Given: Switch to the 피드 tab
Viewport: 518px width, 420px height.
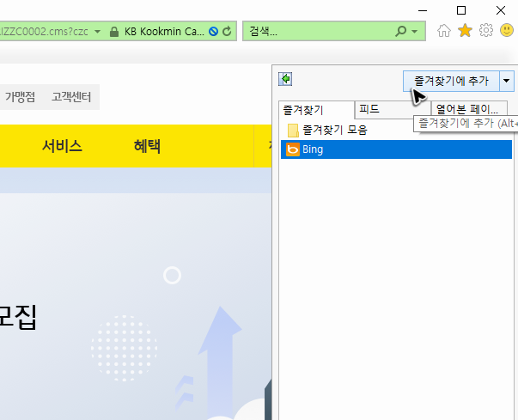Looking at the screenshot, I should pyautogui.click(x=393, y=109).
